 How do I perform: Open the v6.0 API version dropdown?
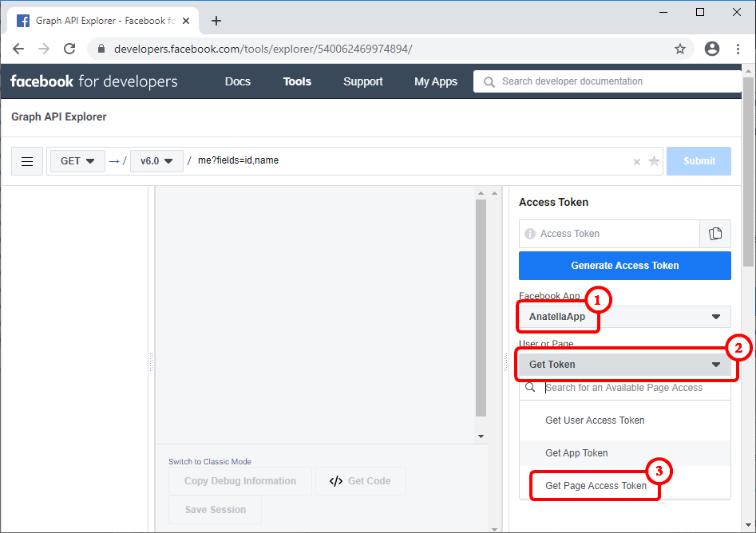(x=156, y=161)
